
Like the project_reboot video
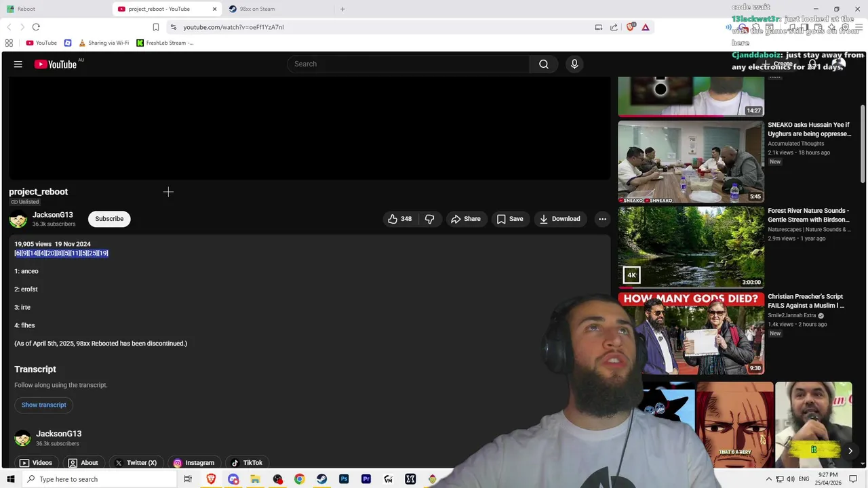[399, 219]
